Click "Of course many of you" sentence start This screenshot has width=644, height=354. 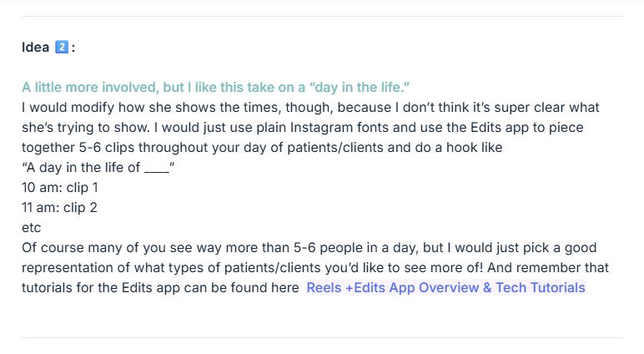tap(88, 248)
